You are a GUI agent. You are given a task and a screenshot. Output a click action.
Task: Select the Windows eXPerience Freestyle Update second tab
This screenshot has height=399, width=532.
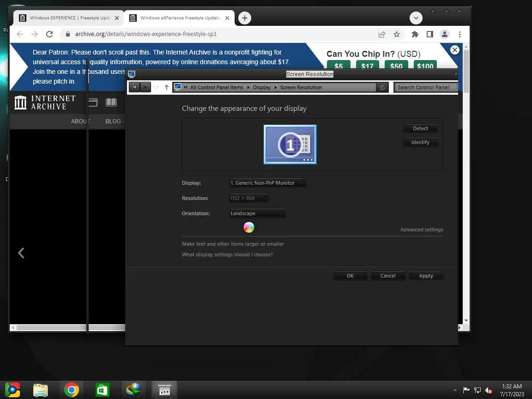[x=180, y=18]
